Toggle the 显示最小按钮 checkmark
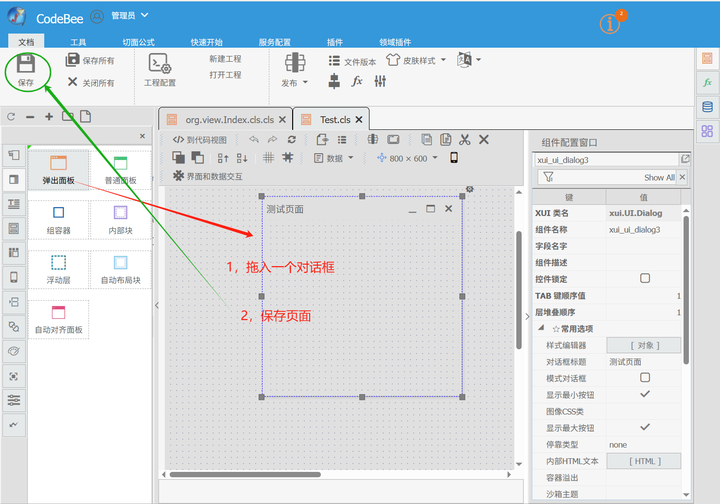The width and height of the screenshot is (720, 504). click(645, 394)
